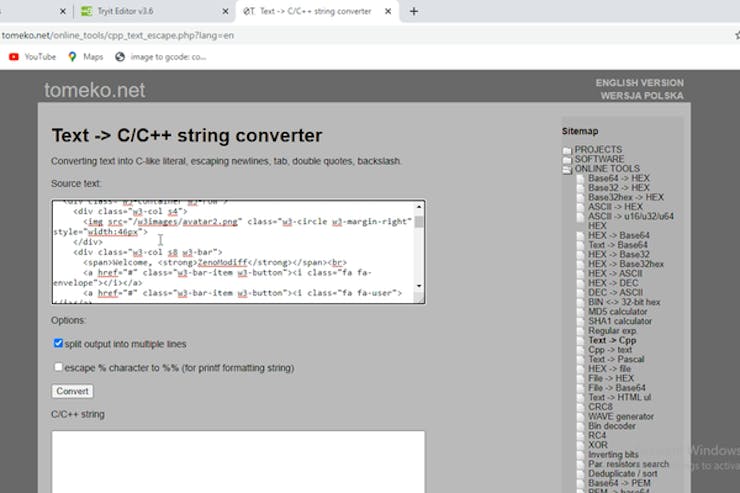Click inside the C/C++ string output area
This screenshot has height=493, width=740.
tap(238, 462)
